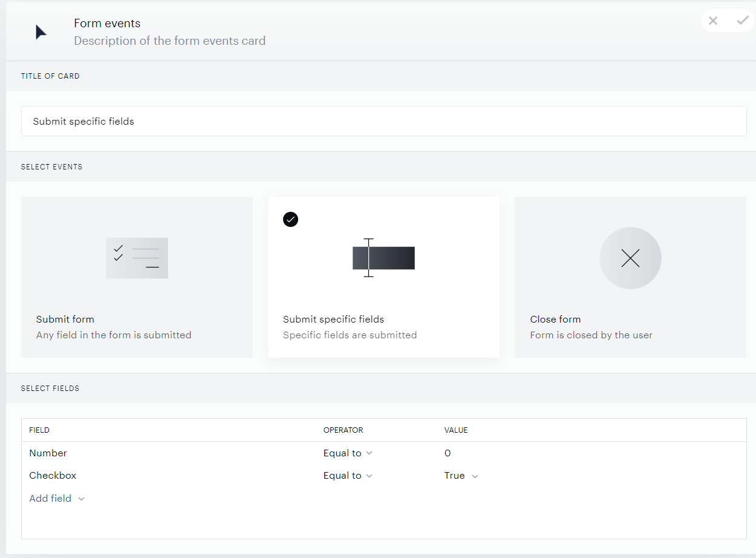The height and width of the screenshot is (558, 756).
Task: Click the Number field row label
Action: 48,453
